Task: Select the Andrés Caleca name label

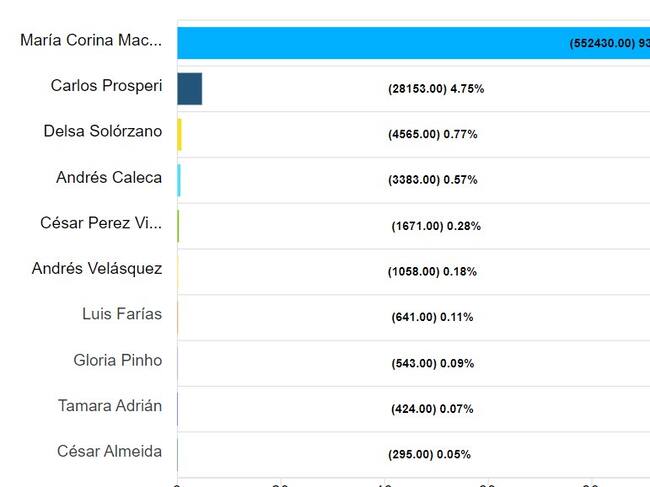Action: pyautogui.click(x=109, y=177)
